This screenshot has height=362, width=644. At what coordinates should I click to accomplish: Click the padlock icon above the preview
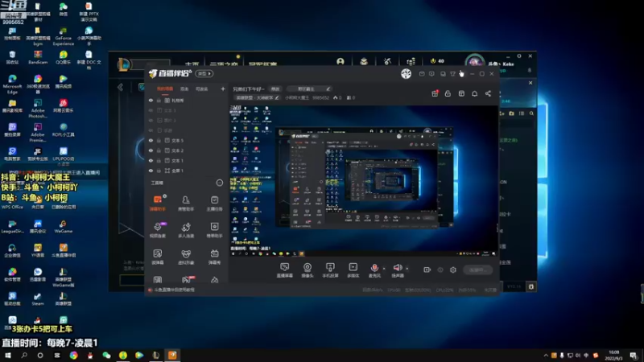coord(448,93)
